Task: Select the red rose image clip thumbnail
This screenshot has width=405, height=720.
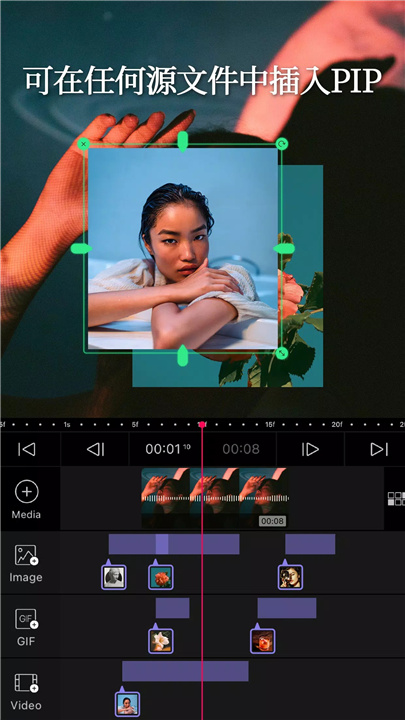Action: pos(161,577)
